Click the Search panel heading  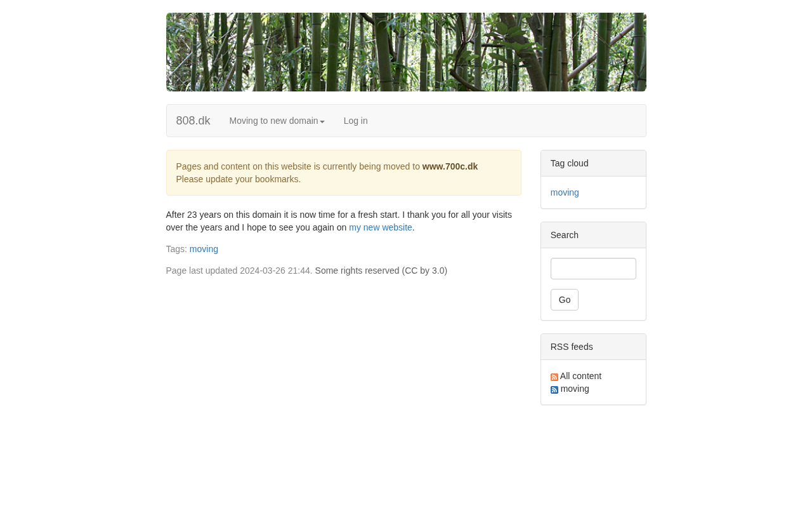coord(564,235)
